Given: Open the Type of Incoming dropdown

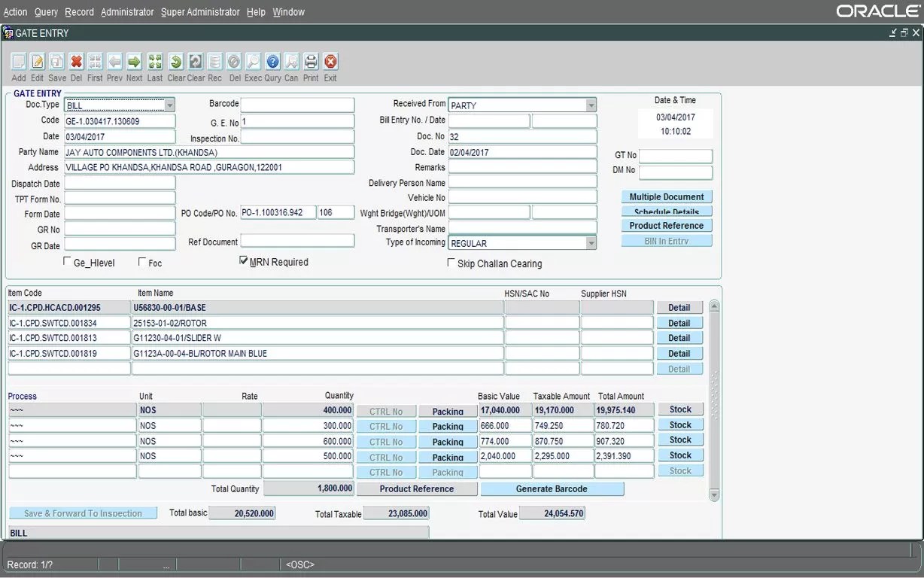Looking at the screenshot, I should coord(591,243).
